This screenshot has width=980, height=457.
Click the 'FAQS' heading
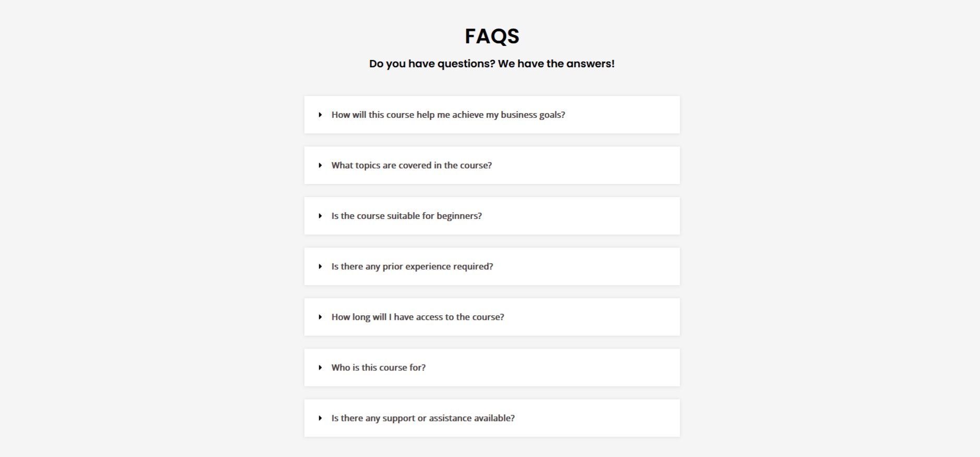[492, 36]
